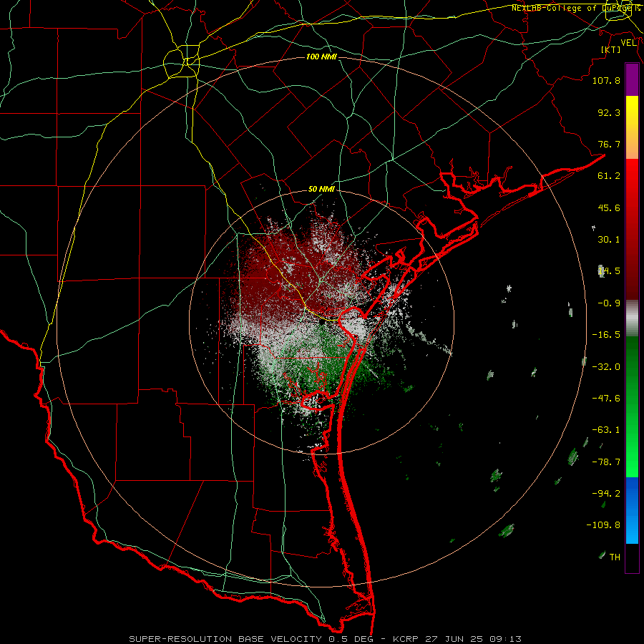Image resolution: width=644 pixels, height=644 pixels.
Task: Click the VEL legend title
Action: [x=628, y=43]
